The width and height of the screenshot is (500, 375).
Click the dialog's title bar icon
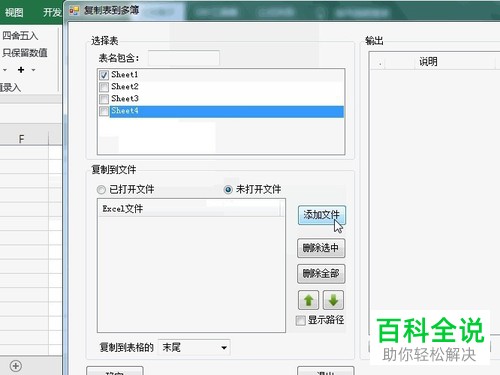[x=74, y=10]
